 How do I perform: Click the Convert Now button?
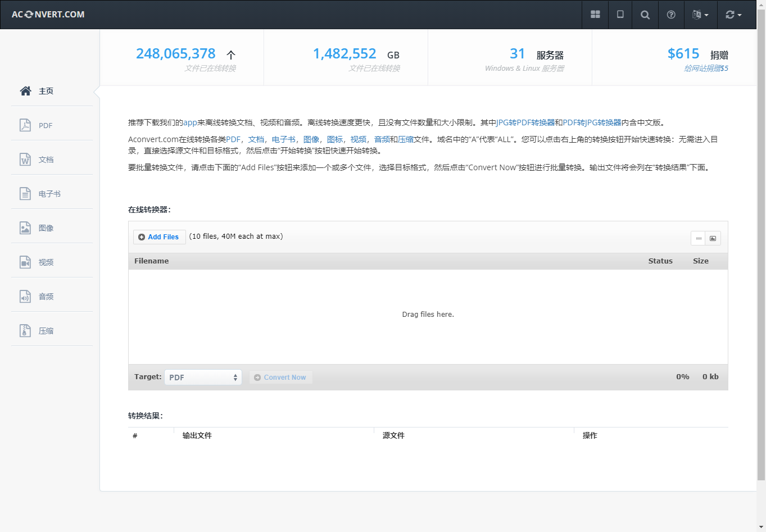coord(280,377)
